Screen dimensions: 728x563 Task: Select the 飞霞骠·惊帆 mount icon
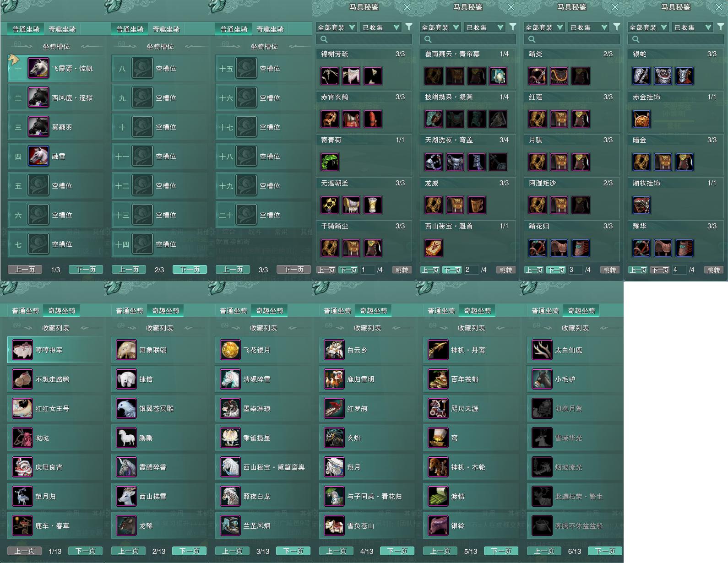pyautogui.click(x=38, y=68)
